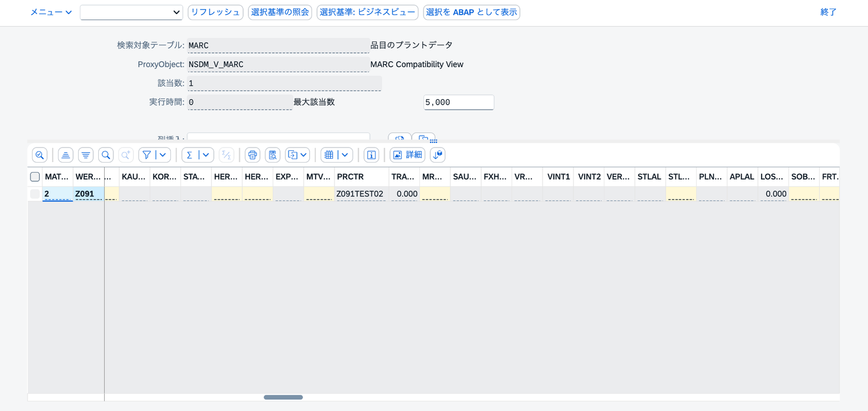Expand the sum total dropdown arrow

coord(206,155)
